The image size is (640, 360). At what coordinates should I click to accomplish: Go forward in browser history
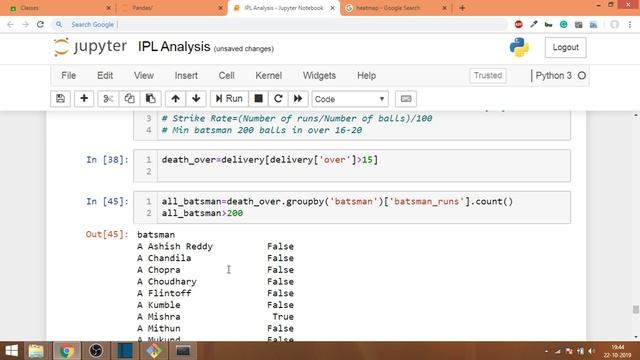pyautogui.click(x=25, y=24)
